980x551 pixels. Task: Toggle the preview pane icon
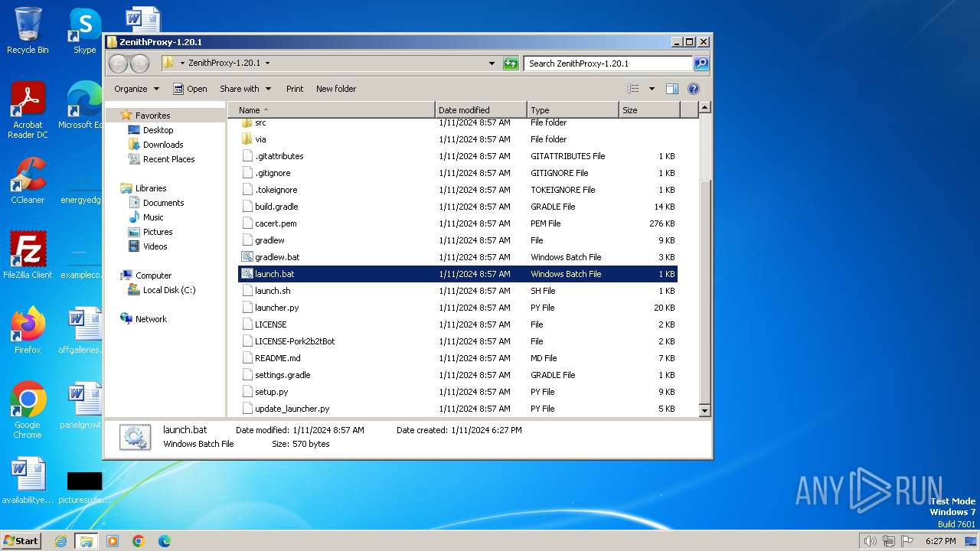click(672, 89)
